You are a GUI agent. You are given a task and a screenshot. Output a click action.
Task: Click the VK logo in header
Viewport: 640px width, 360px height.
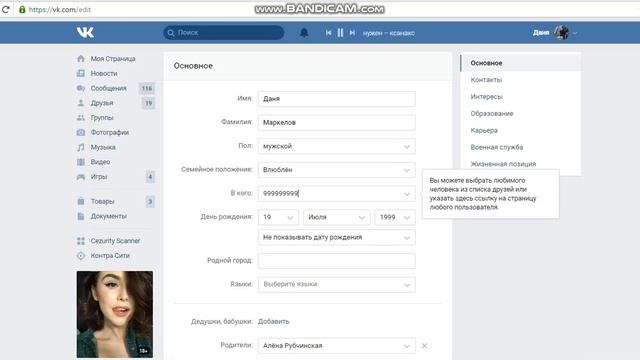(85, 32)
